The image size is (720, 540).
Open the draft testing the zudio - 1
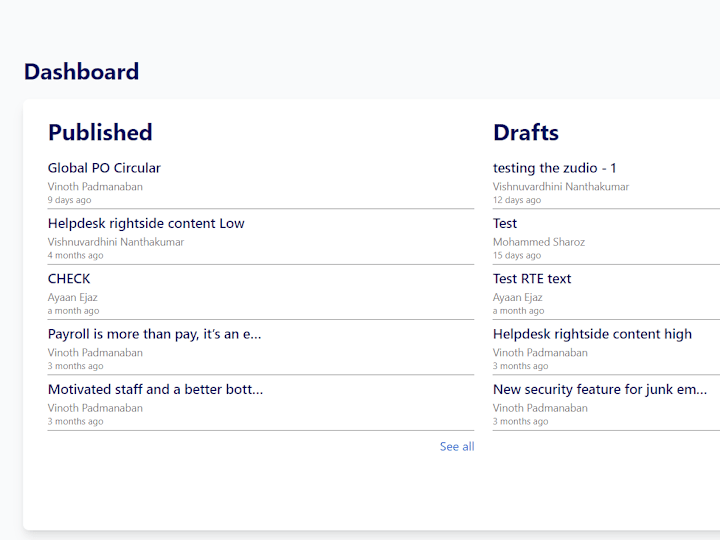click(554, 168)
